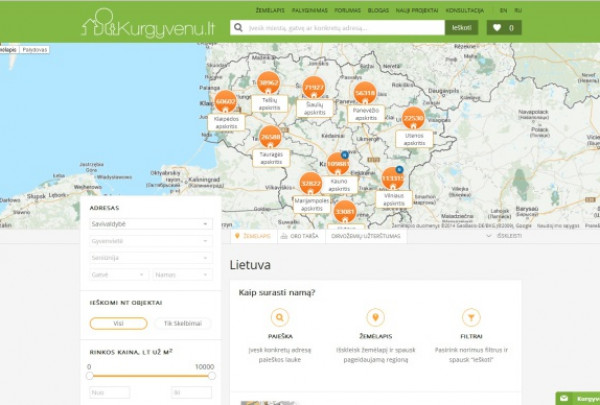Open the Konsultacija link in top navigation
This screenshot has height=405, width=600.
click(x=465, y=8)
